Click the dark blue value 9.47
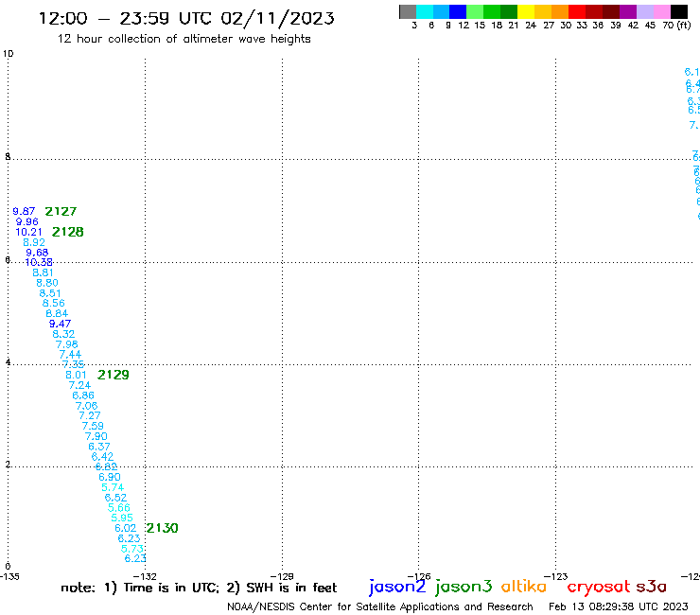The height and width of the screenshot is (615, 700). click(x=60, y=324)
